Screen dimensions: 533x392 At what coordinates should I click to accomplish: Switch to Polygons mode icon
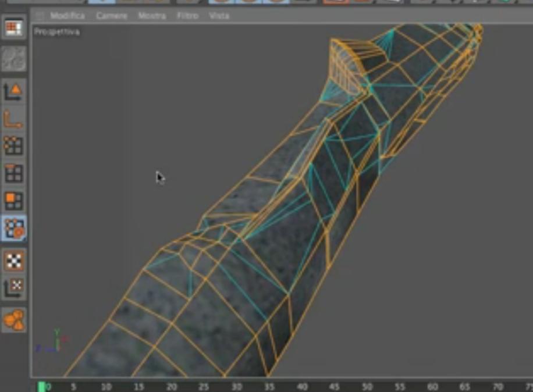tap(14, 201)
